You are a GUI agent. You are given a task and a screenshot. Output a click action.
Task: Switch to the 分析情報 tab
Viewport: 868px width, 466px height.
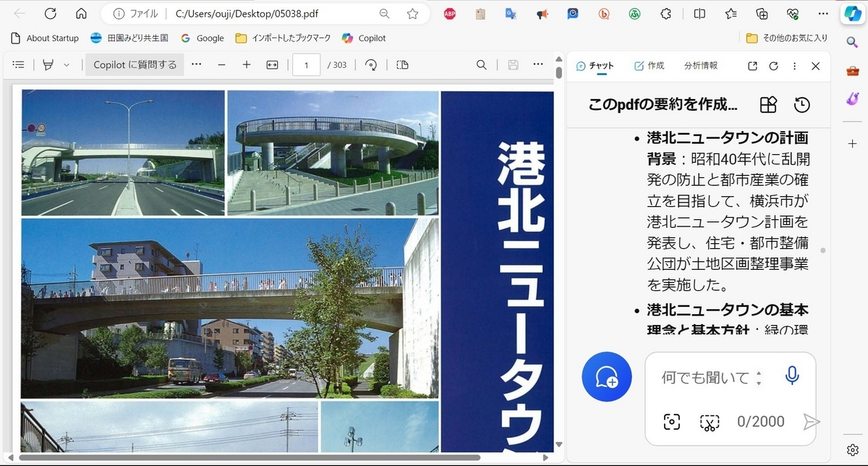(x=701, y=66)
